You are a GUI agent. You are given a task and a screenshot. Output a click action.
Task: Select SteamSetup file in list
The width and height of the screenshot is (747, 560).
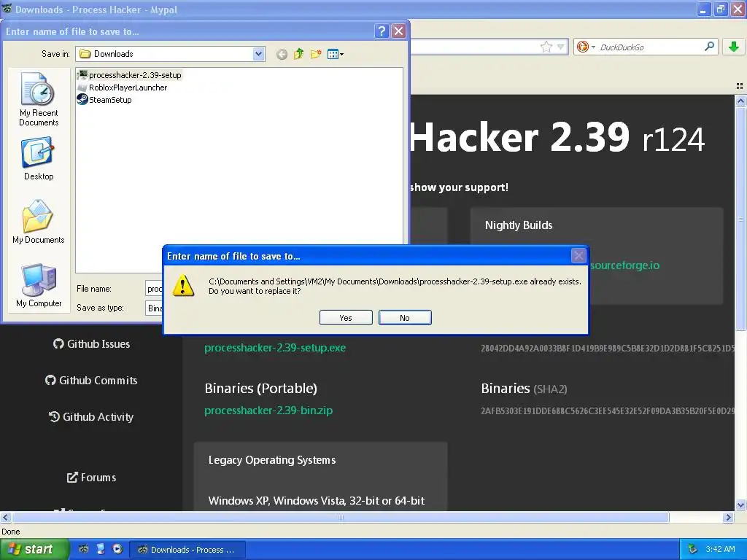point(104,99)
